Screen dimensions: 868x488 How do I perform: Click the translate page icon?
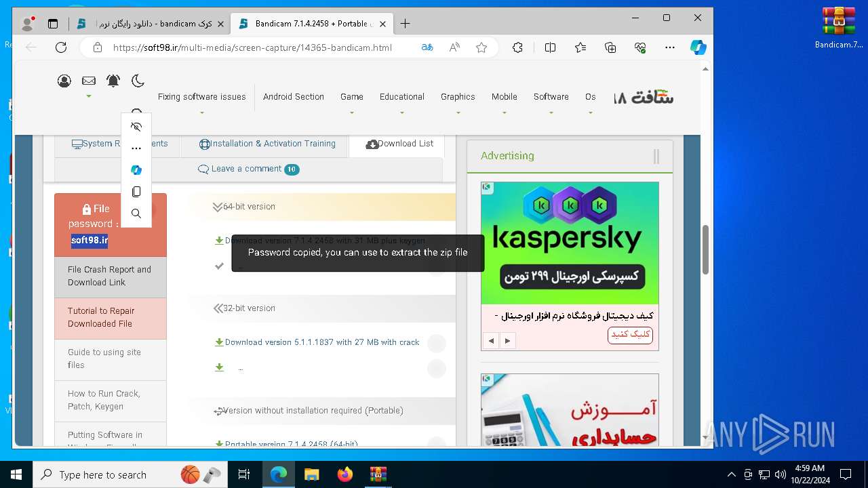427,47
